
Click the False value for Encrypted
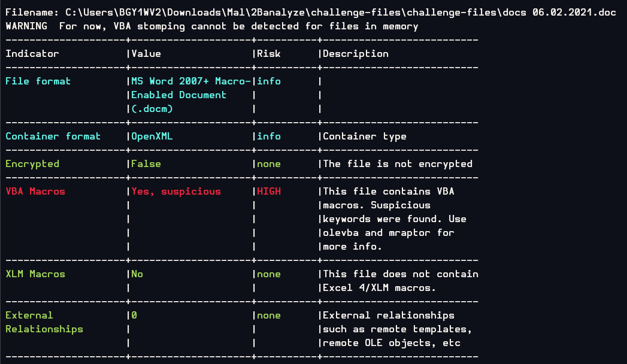click(146, 164)
